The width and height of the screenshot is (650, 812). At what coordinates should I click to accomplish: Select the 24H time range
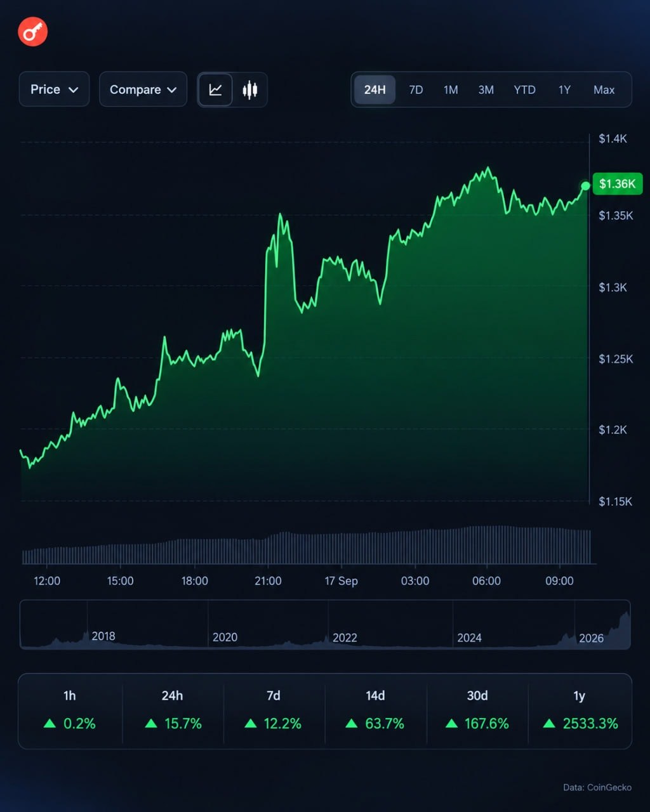(375, 89)
